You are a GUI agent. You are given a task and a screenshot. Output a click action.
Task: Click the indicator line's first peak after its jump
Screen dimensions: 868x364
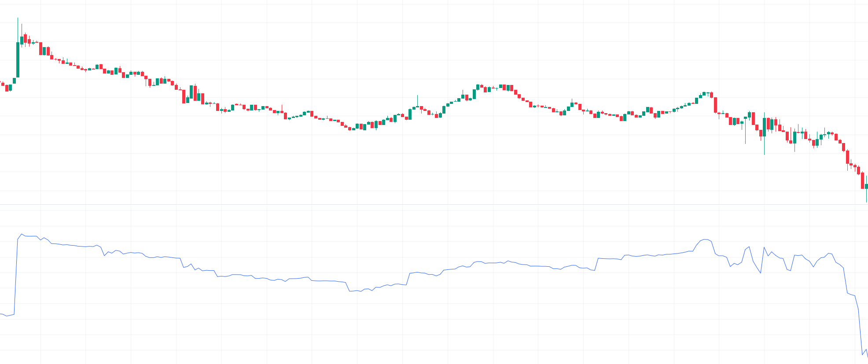pyautogui.click(x=22, y=234)
